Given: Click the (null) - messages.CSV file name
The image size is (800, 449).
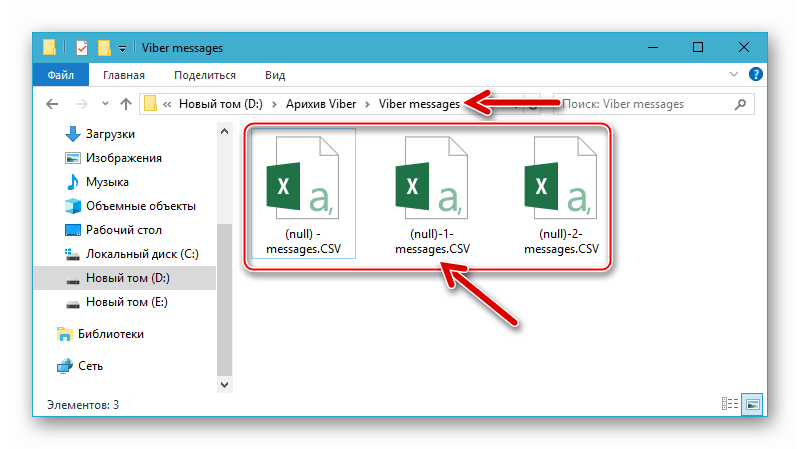Looking at the screenshot, I should (304, 241).
